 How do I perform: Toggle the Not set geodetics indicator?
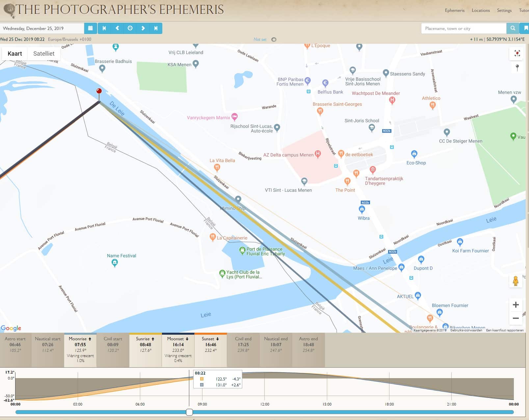pos(274,40)
